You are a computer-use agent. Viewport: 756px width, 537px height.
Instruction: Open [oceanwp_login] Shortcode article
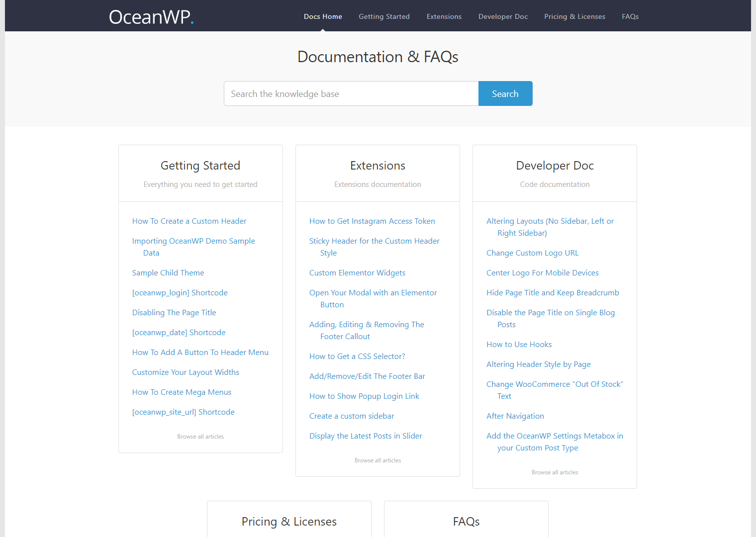point(180,293)
